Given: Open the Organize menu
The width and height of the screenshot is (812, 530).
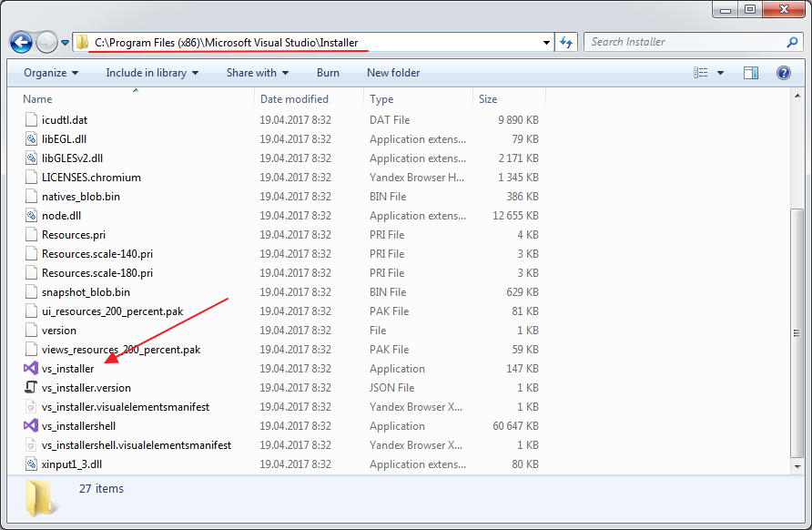Looking at the screenshot, I should [51, 73].
